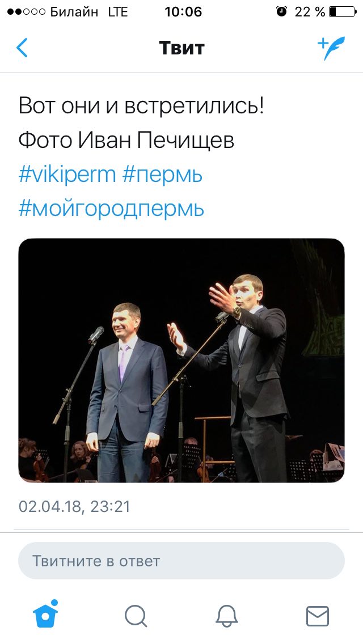Tap the 10:06 clock in status bar
Screen dimensions: 363x644
pos(183,11)
